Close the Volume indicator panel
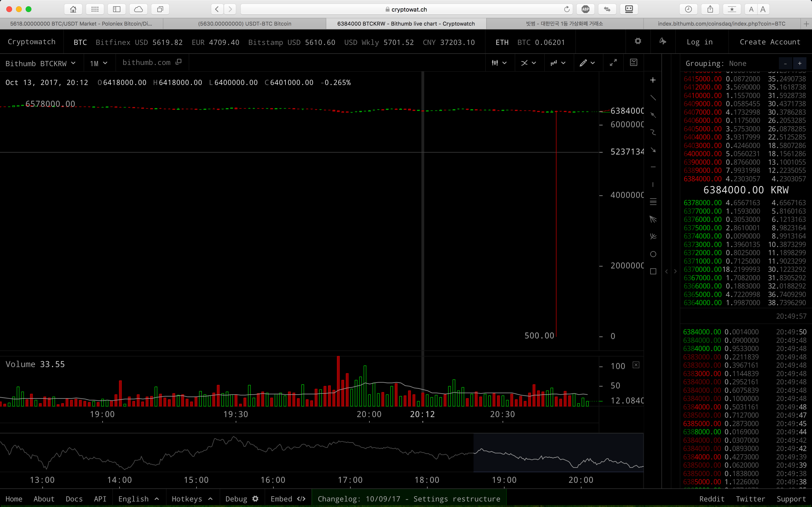This screenshot has height=507, width=812. 636,365
